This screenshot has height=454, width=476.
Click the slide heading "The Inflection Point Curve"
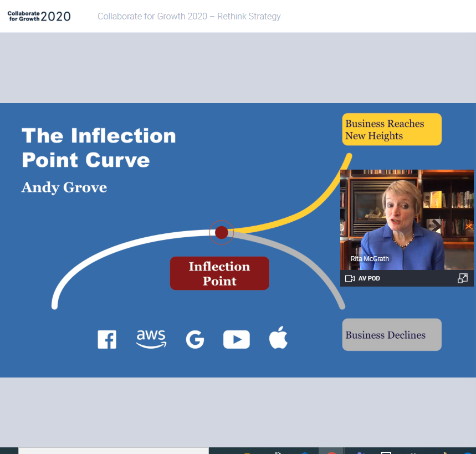(99, 148)
